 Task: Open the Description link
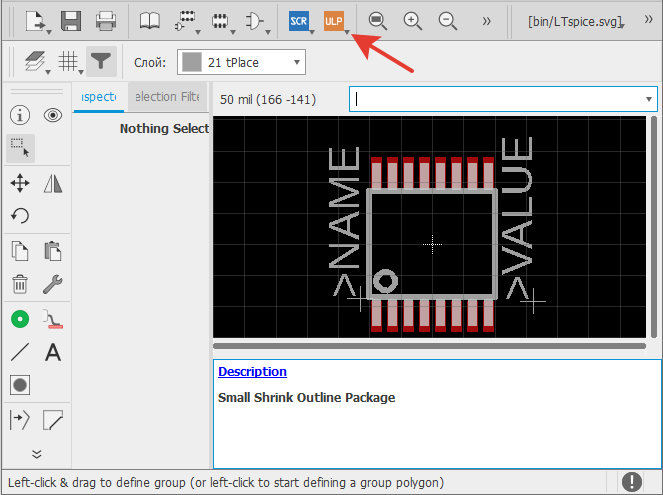click(252, 372)
